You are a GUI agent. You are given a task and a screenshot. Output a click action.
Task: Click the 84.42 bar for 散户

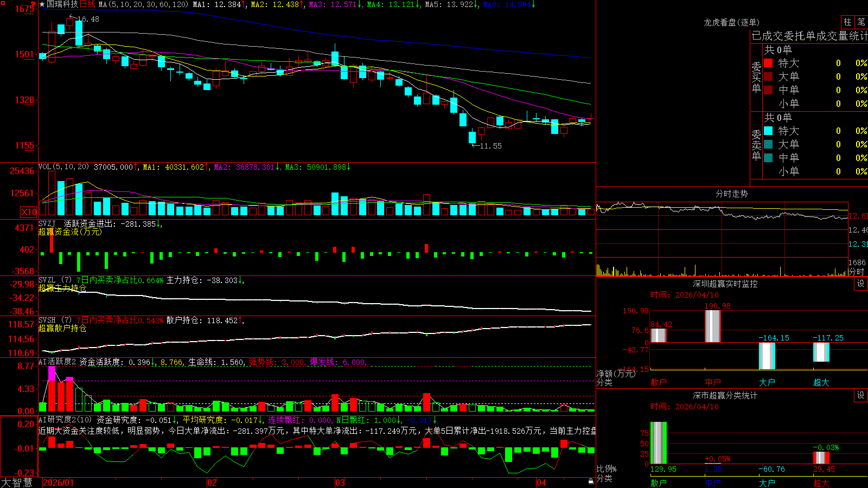point(659,336)
